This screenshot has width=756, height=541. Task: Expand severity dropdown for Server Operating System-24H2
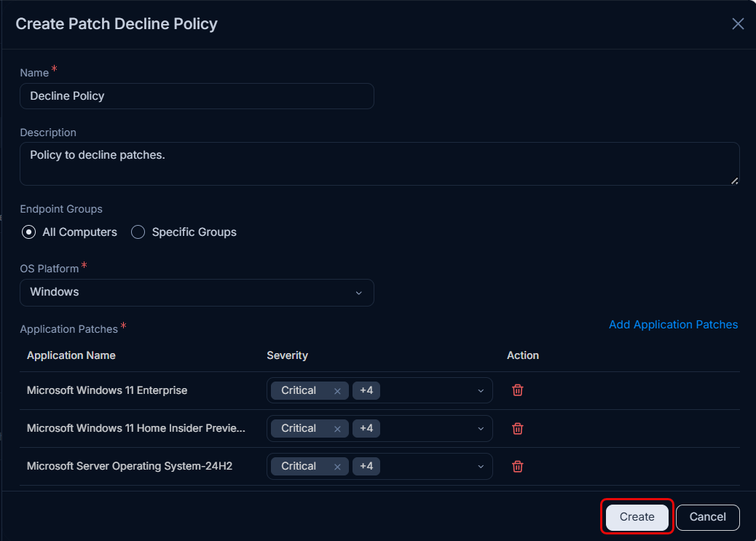pyautogui.click(x=481, y=467)
